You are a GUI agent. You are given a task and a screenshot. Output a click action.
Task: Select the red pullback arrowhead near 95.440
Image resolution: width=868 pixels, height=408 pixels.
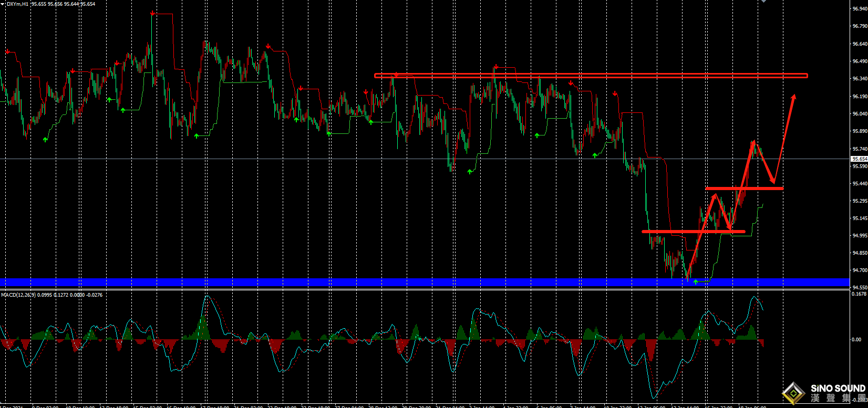tap(772, 180)
